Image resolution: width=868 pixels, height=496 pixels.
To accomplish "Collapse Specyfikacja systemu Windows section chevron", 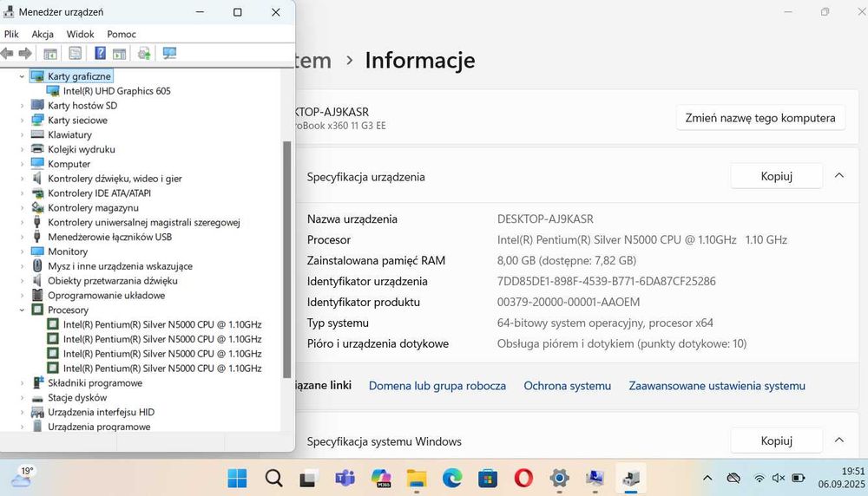I will click(839, 441).
